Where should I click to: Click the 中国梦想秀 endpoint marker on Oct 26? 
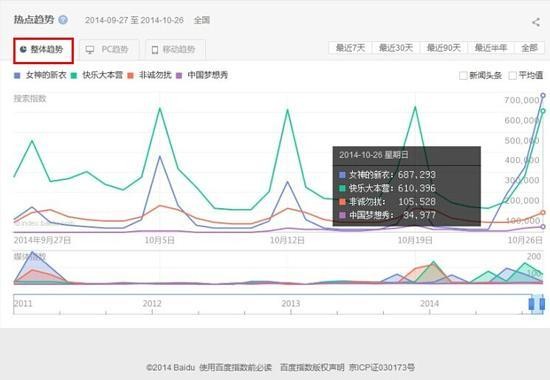pos(543,227)
